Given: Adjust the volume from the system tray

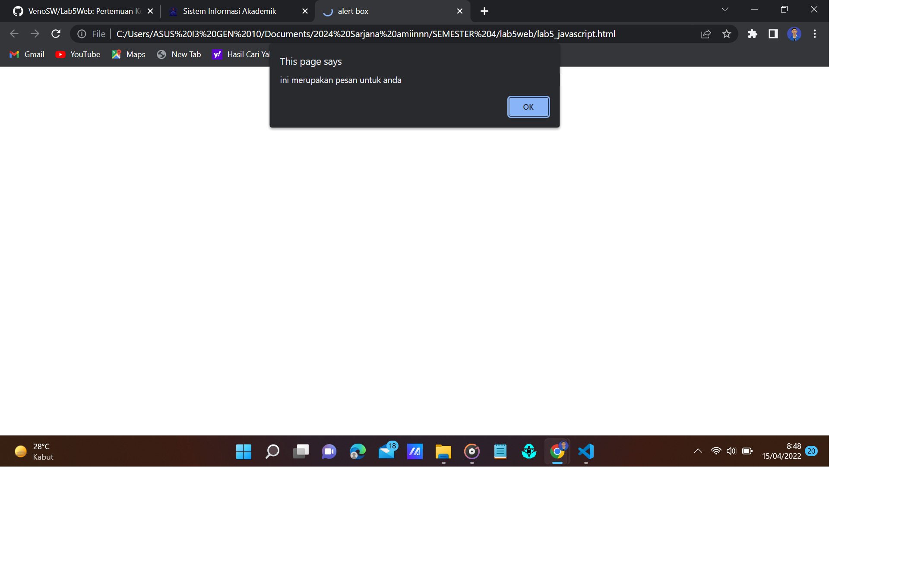Looking at the screenshot, I should tap(731, 451).
